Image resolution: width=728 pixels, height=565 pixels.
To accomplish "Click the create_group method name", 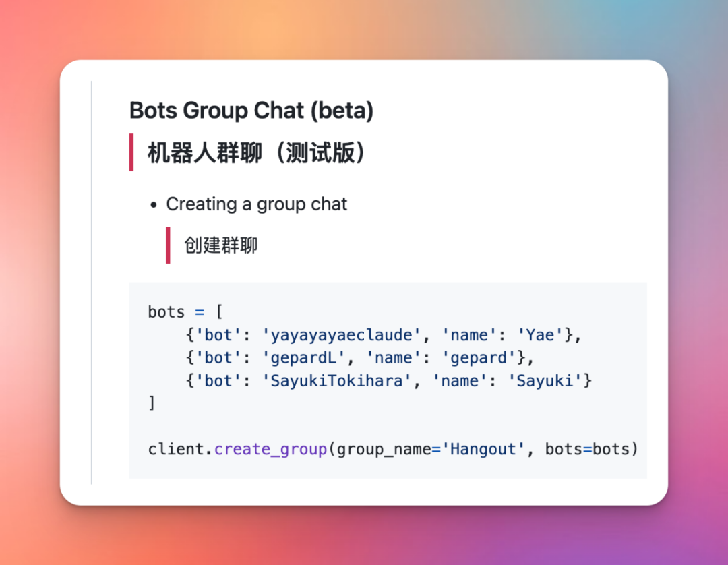I will point(270,449).
